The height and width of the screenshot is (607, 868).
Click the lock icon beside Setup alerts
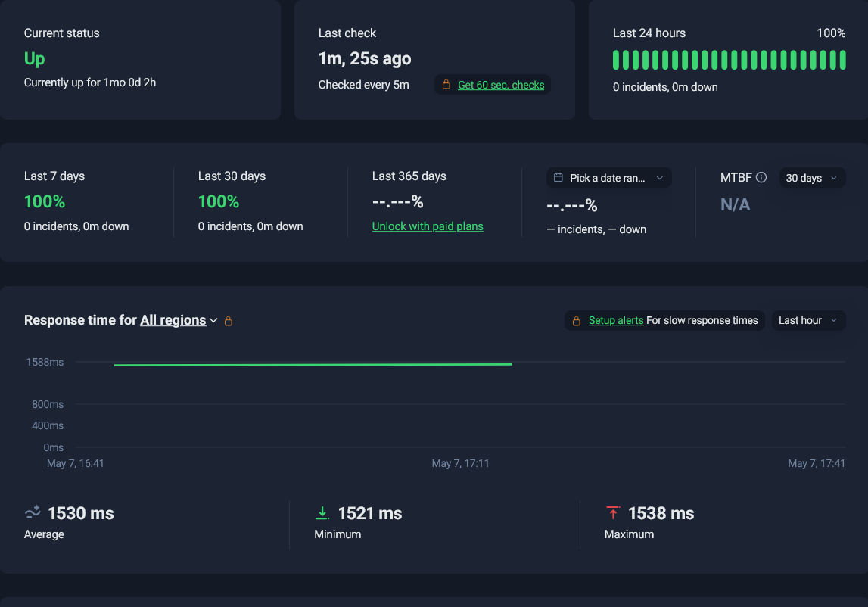point(576,321)
